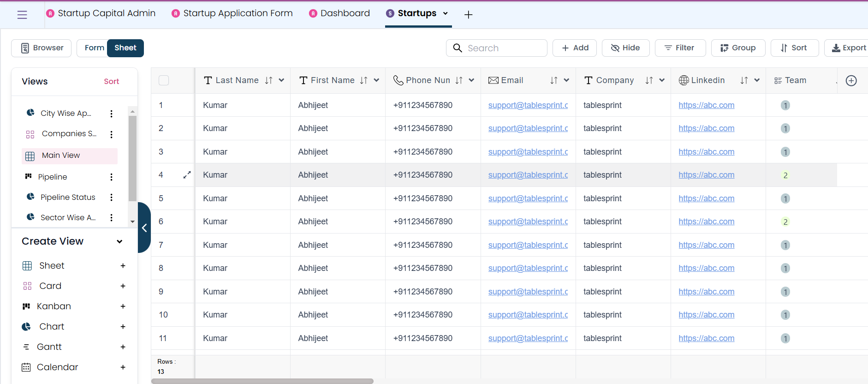Create a new Kanban view with plus
Screen dimensions: 868x384
coord(123,306)
